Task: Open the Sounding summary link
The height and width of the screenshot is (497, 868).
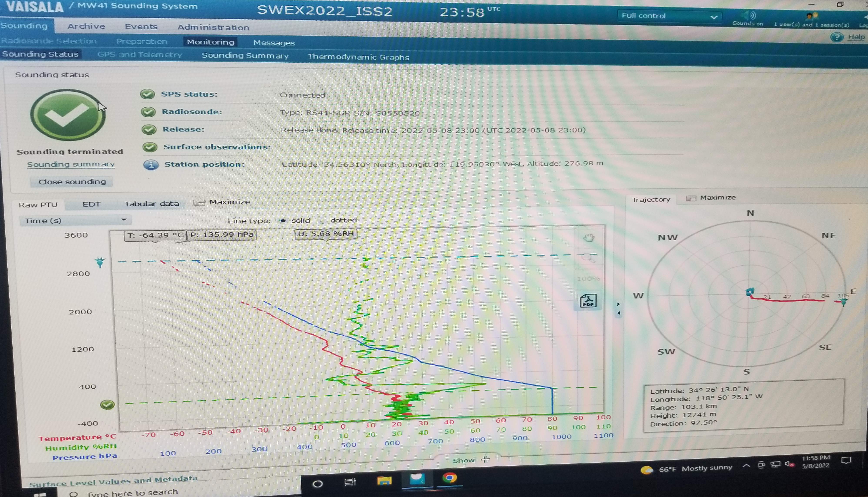Action: pos(71,164)
